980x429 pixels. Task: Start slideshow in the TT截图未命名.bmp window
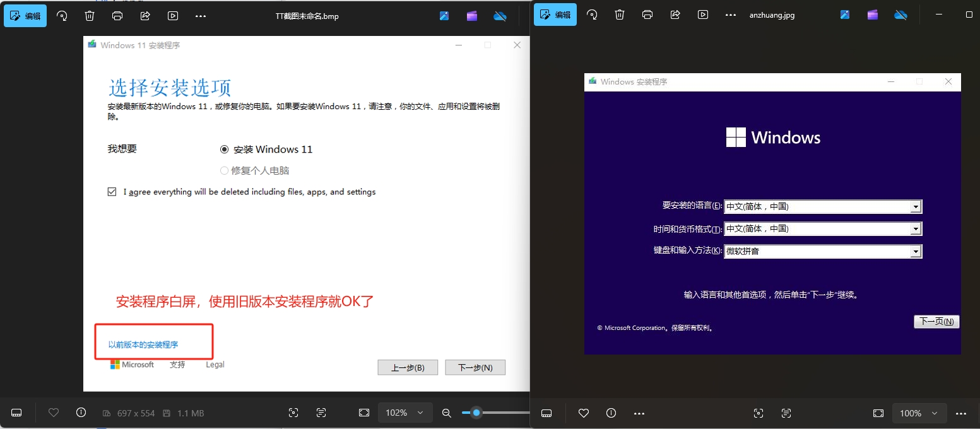click(x=173, y=16)
